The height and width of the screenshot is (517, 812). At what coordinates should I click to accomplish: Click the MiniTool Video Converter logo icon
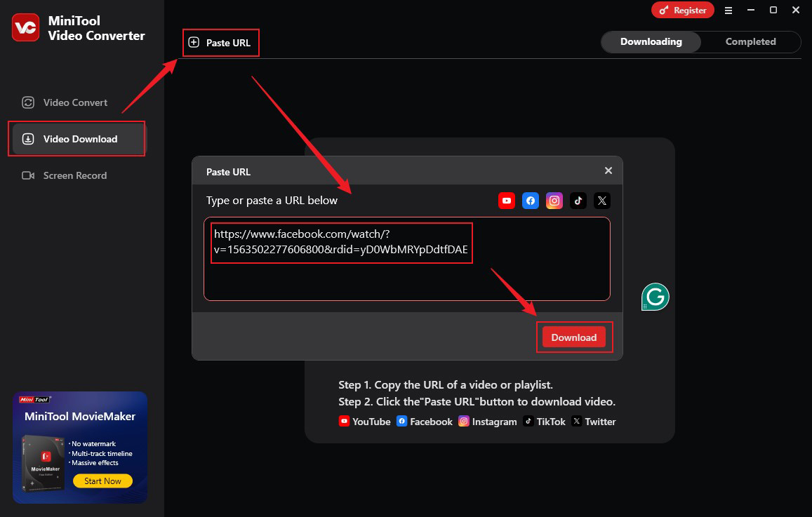25,27
